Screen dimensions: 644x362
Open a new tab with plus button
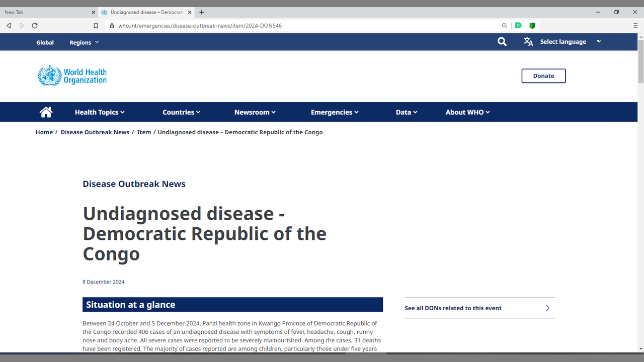202,12
